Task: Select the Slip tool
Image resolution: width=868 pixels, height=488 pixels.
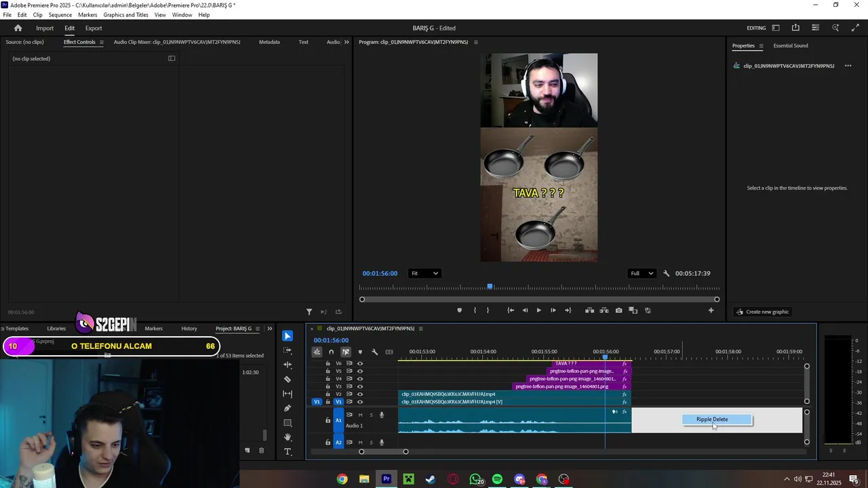Action: [x=288, y=394]
